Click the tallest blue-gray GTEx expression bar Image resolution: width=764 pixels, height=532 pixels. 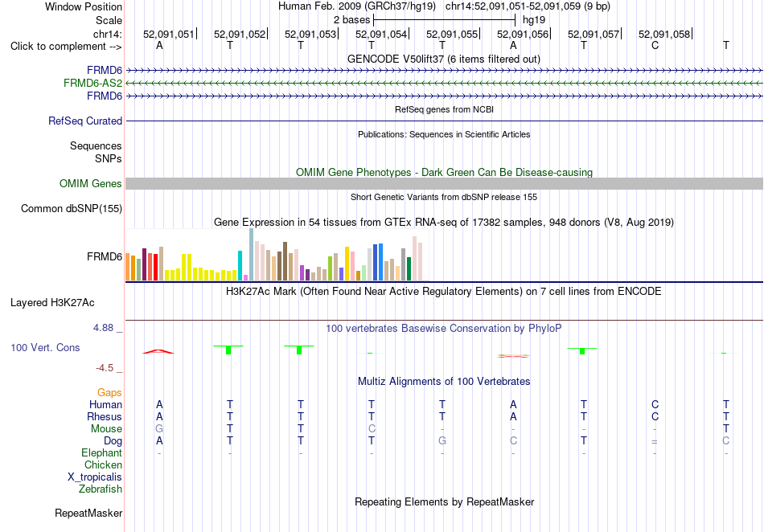tap(252, 255)
